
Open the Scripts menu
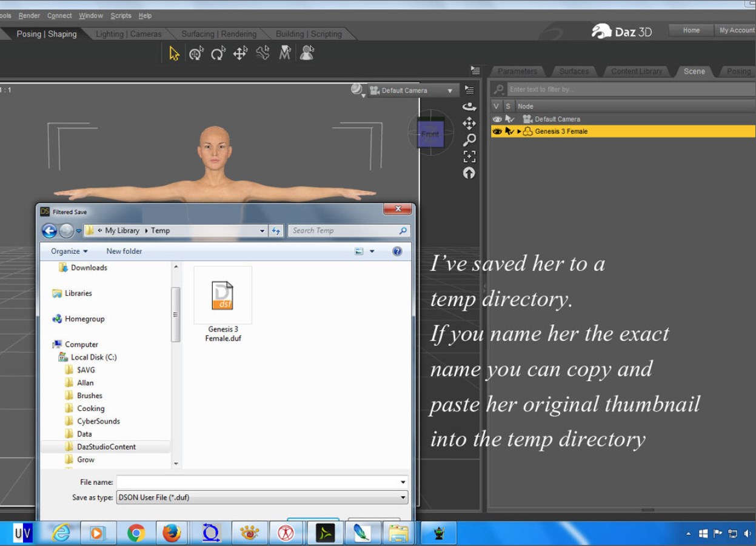pos(121,16)
